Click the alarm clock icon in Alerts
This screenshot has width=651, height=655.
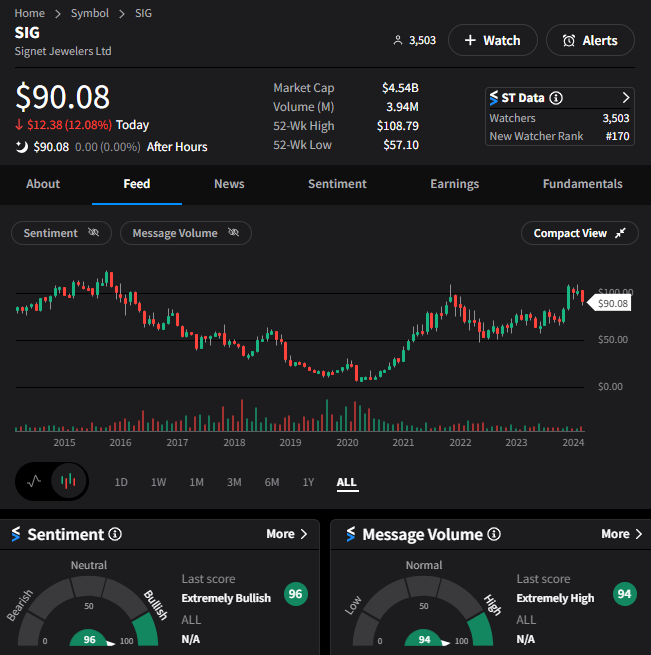click(568, 41)
